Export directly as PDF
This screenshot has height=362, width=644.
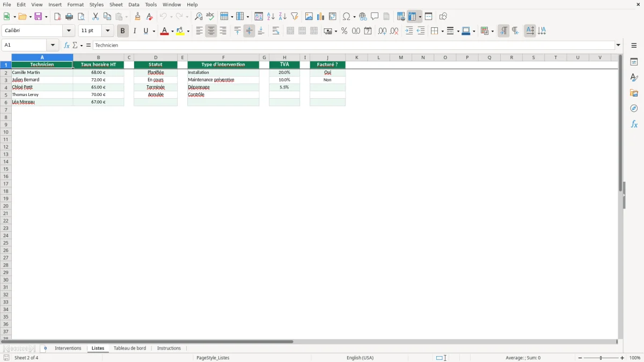(x=57, y=17)
